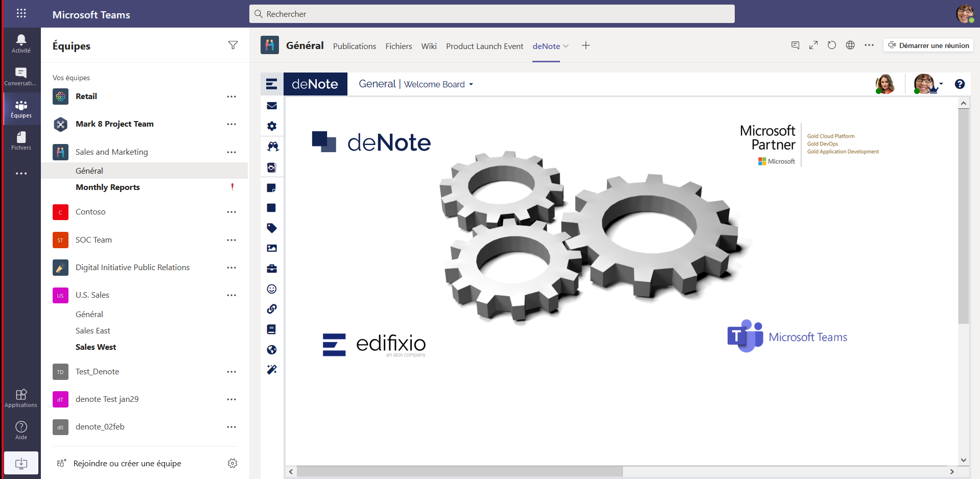Select the square shape tool in deNote
This screenshot has width=980, height=479.
click(271, 208)
